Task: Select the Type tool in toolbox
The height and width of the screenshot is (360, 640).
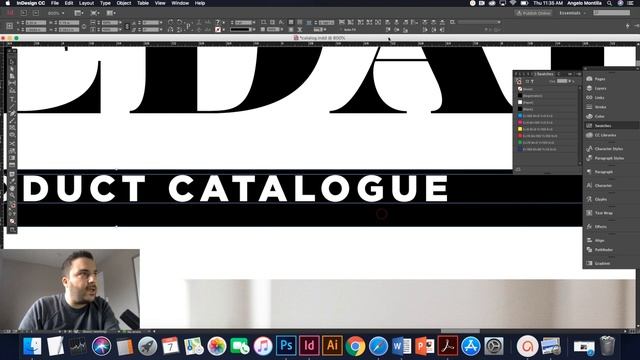Action: click(12, 99)
